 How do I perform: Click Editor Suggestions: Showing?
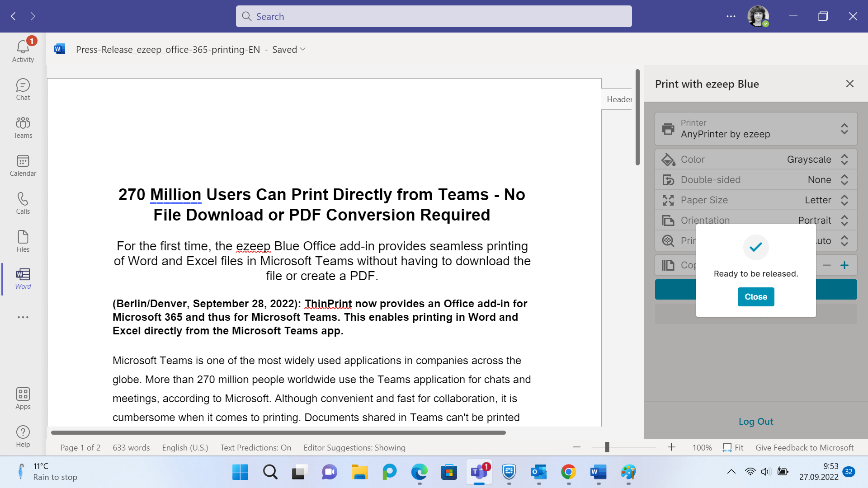[x=354, y=447]
